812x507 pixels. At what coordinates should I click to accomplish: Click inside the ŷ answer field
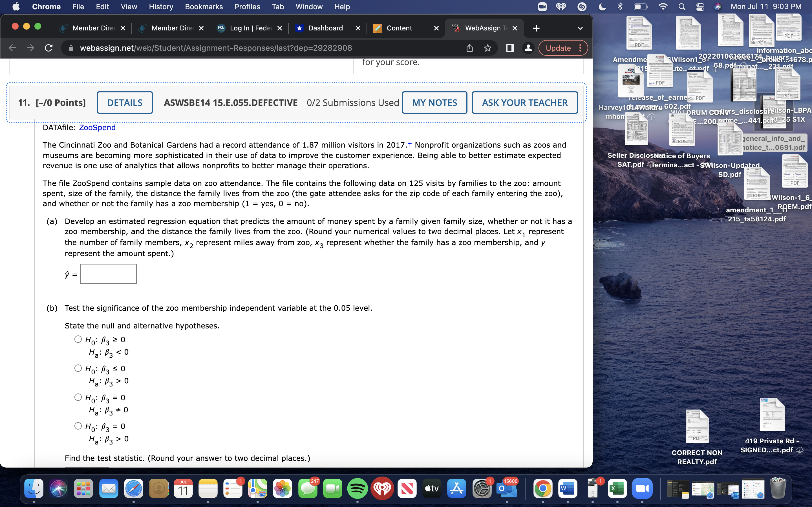108,273
